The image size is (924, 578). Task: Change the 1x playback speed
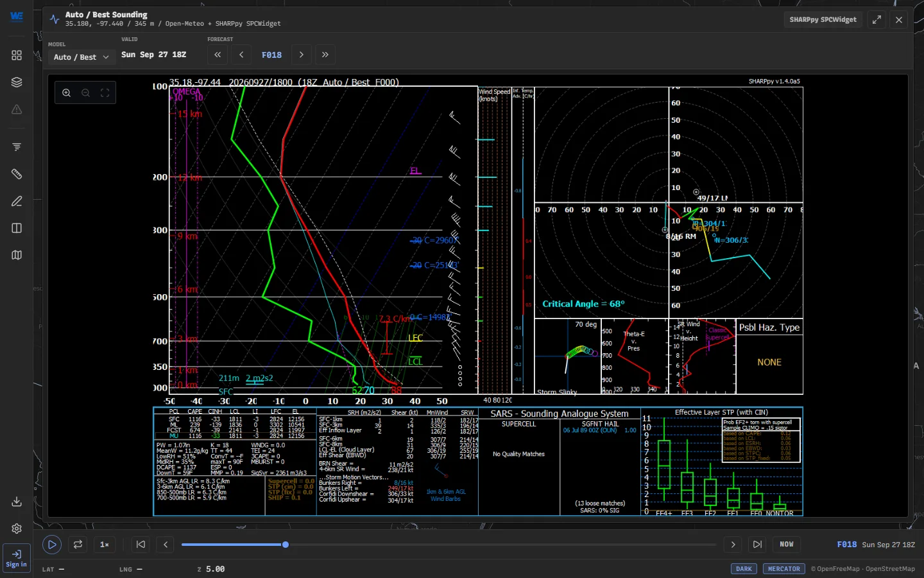[105, 545]
